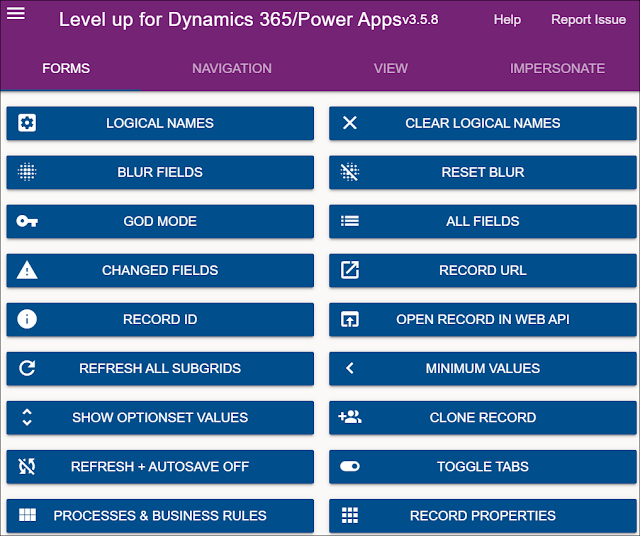This screenshot has width=640, height=536.
Task: Click the Changed Fields warning triangle icon
Action: (x=27, y=270)
